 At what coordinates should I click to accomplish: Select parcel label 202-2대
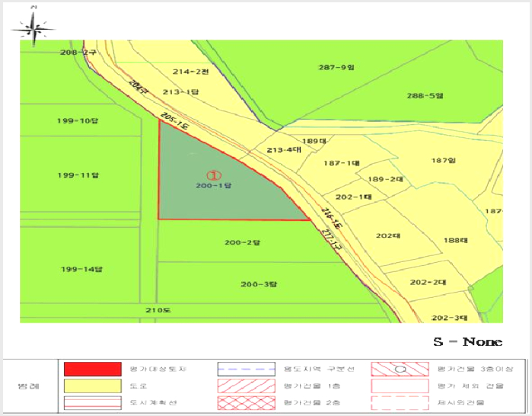[428, 282]
